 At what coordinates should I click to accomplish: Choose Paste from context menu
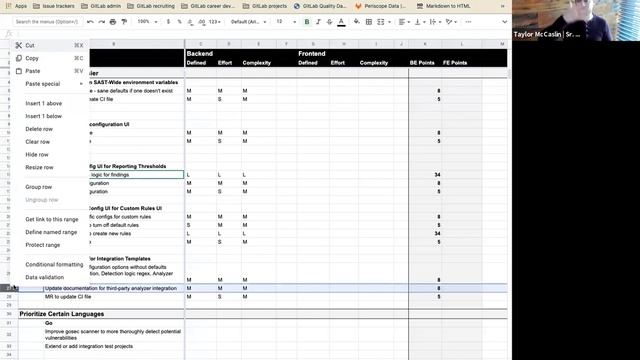click(x=49, y=71)
